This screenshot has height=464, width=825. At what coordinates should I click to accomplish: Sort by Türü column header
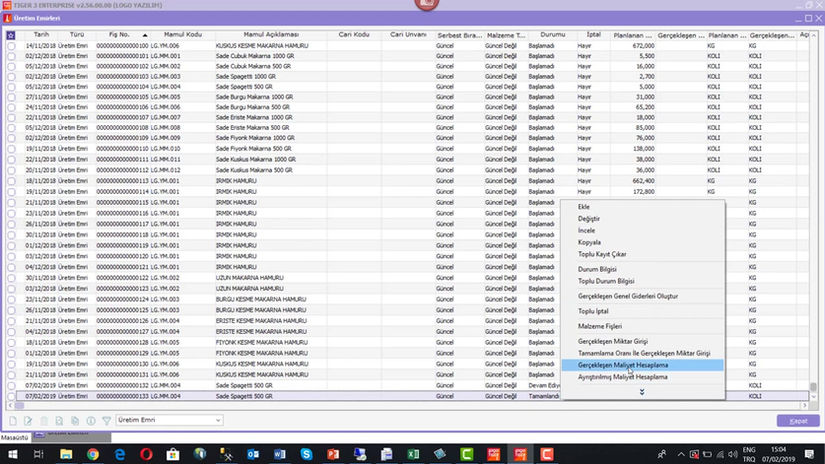coord(77,35)
